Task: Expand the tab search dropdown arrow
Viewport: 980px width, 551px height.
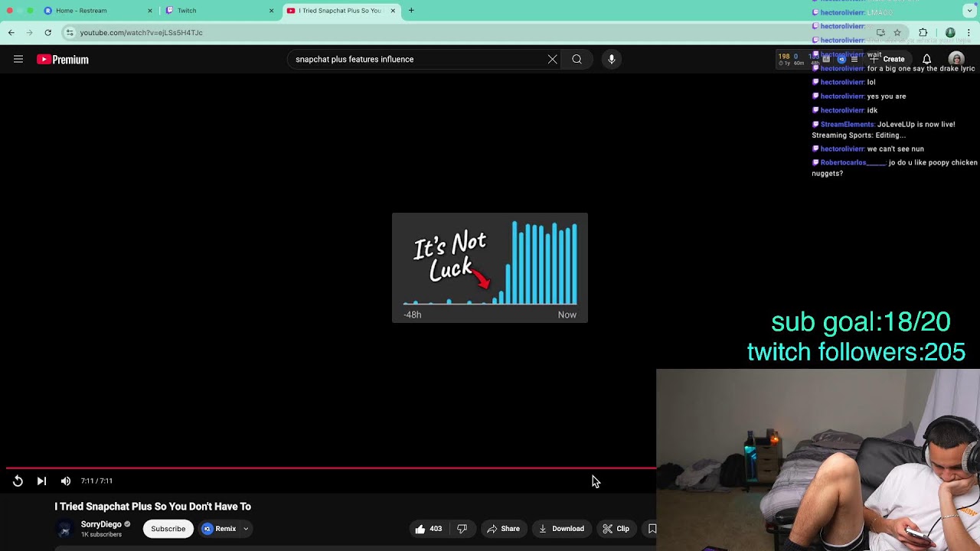Action: coord(969,11)
